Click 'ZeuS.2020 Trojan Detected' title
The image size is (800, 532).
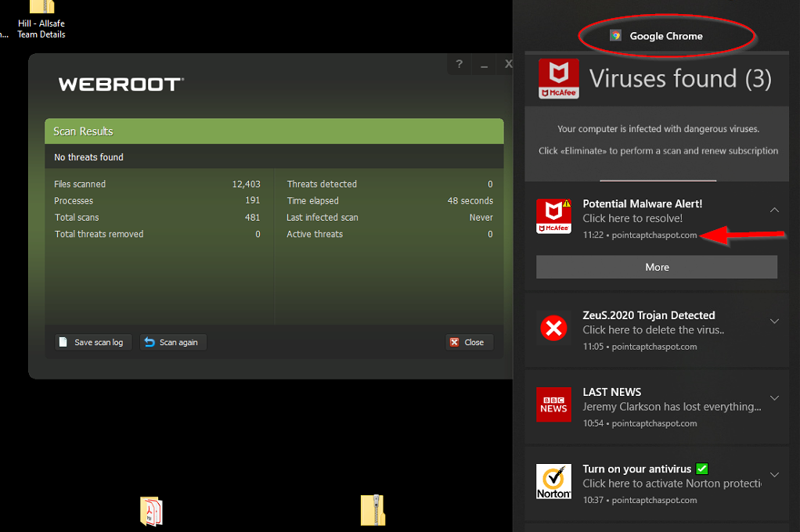pyautogui.click(x=649, y=315)
